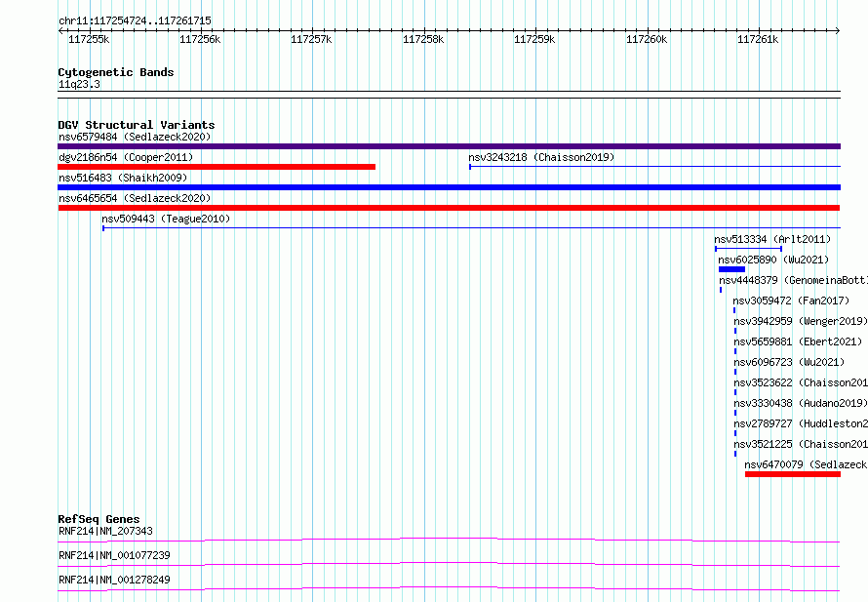Click the 117261k ruler tick label
The height and width of the screenshot is (602, 868).
pyautogui.click(x=757, y=39)
